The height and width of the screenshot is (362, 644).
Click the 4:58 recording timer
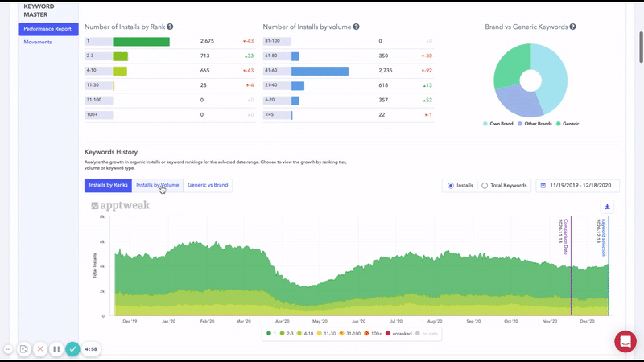pyautogui.click(x=91, y=349)
